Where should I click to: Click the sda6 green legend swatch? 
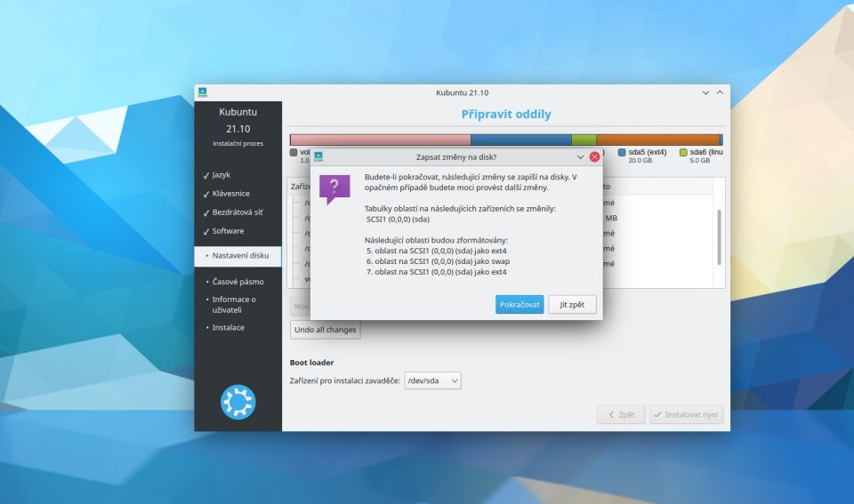coord(683,152)
